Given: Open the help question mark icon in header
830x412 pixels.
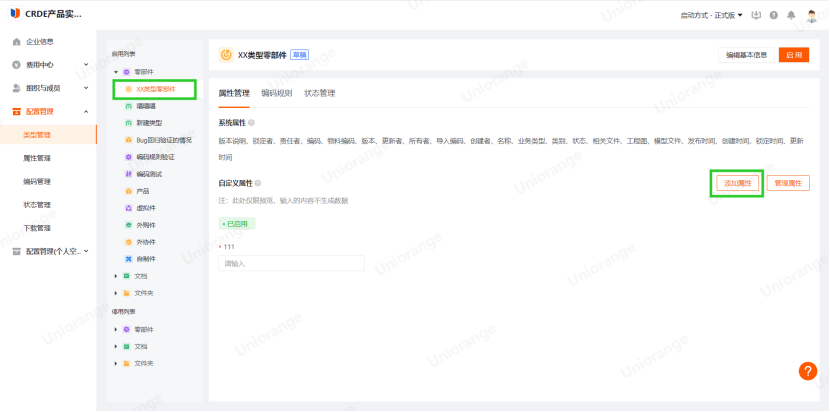Looking at the screenshot, I should tap(774, 15).
